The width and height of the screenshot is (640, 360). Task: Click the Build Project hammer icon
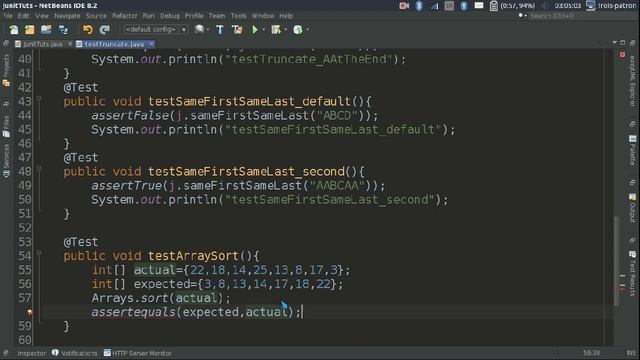[220, 29]
